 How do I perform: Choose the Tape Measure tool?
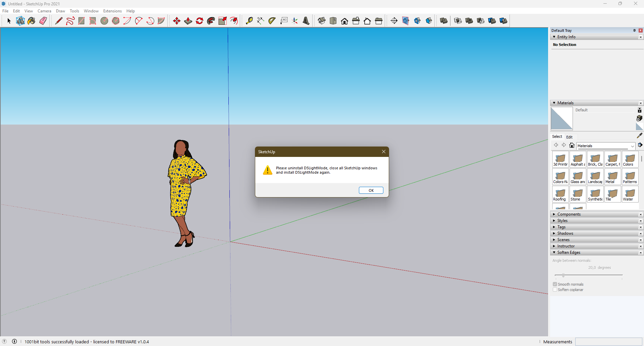pyautogui.click(x=249, y=21)
